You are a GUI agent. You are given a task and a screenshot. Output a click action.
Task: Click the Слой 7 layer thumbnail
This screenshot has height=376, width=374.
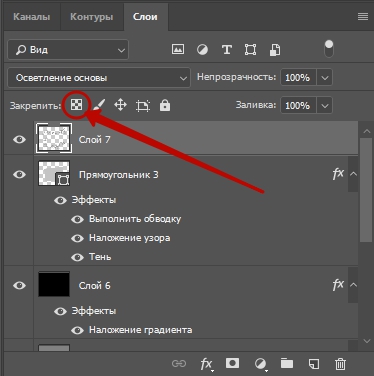point(54,138)
